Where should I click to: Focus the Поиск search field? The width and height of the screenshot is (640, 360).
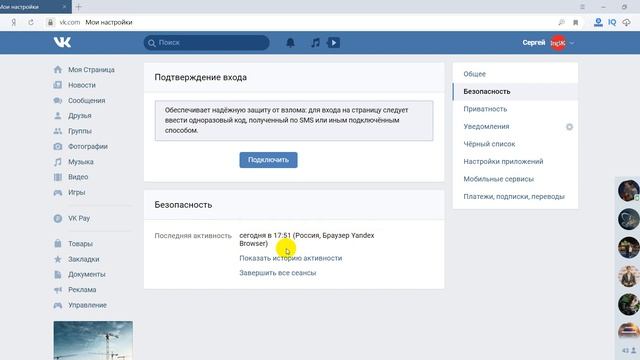point(207,42)
